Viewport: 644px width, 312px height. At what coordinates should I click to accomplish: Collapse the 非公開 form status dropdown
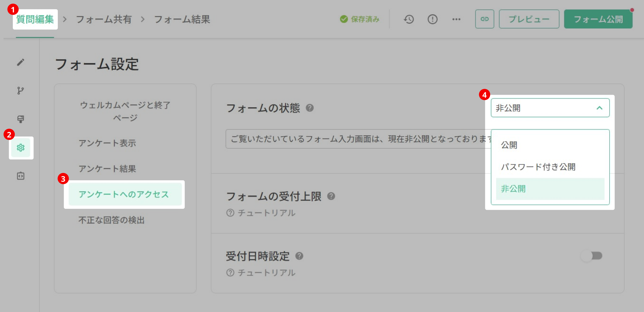550,108
